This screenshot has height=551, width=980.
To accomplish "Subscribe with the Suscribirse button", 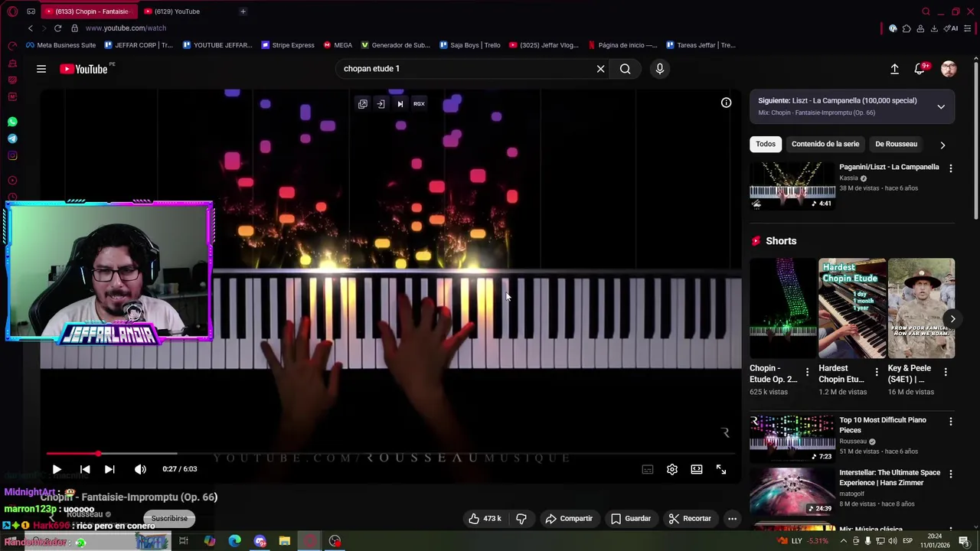I will point(169,518).
